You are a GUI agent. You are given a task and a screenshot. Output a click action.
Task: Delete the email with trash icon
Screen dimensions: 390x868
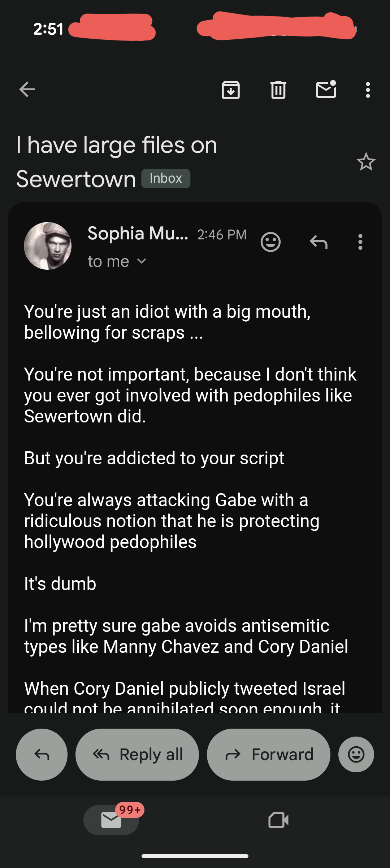point(278,90)
